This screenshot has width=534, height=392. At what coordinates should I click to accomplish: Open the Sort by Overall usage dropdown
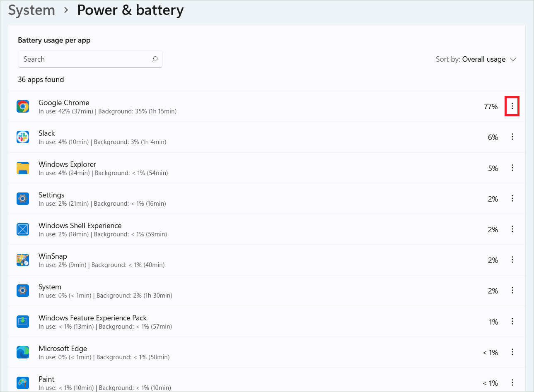pyautogui.click(x=476, y=59)
